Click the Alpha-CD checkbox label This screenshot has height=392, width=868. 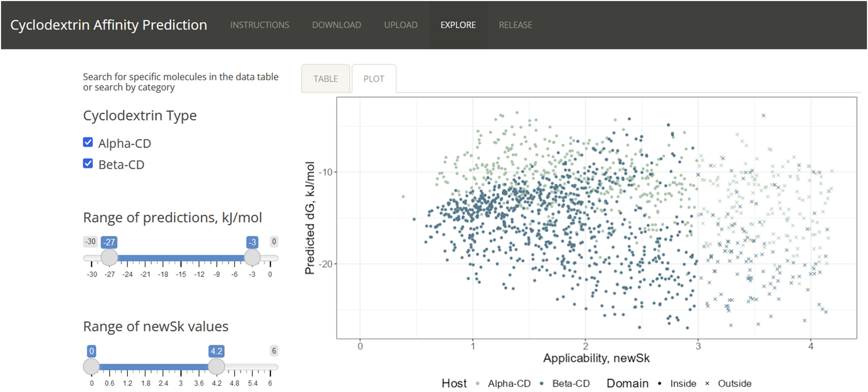(124, 144)
